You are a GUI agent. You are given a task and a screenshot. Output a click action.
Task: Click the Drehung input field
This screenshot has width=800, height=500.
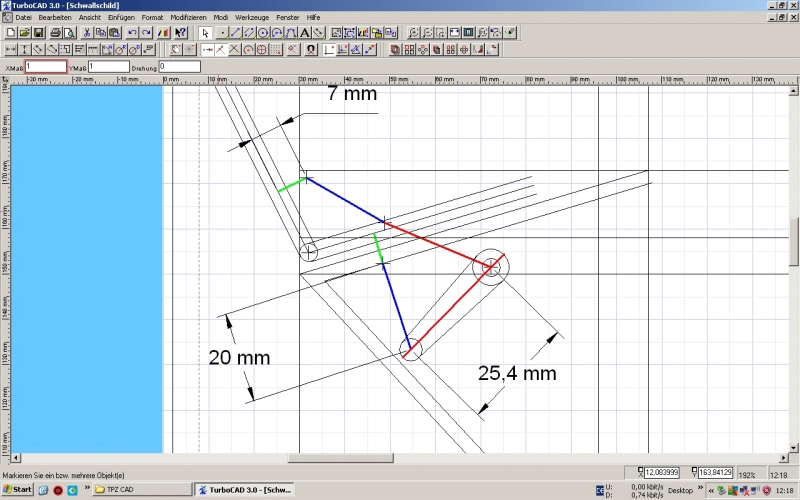tap(180, 66)
